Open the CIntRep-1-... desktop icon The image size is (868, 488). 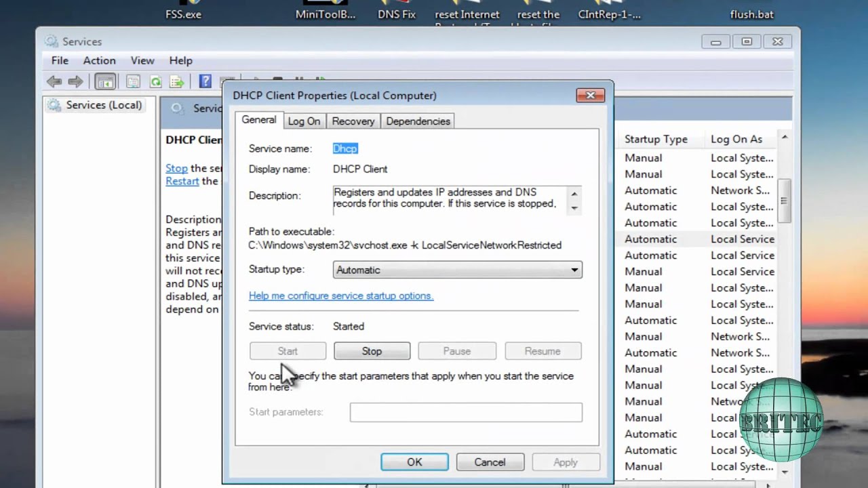tap(610, 14)
